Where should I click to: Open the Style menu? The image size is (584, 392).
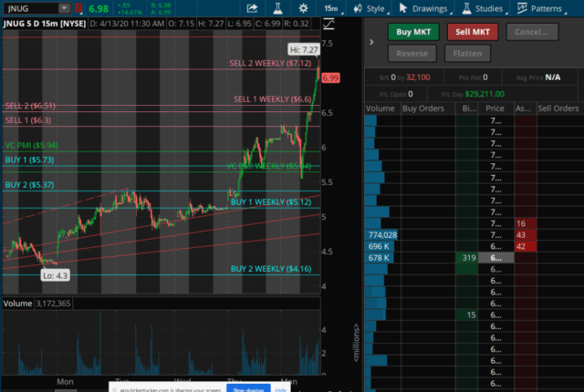370,8
